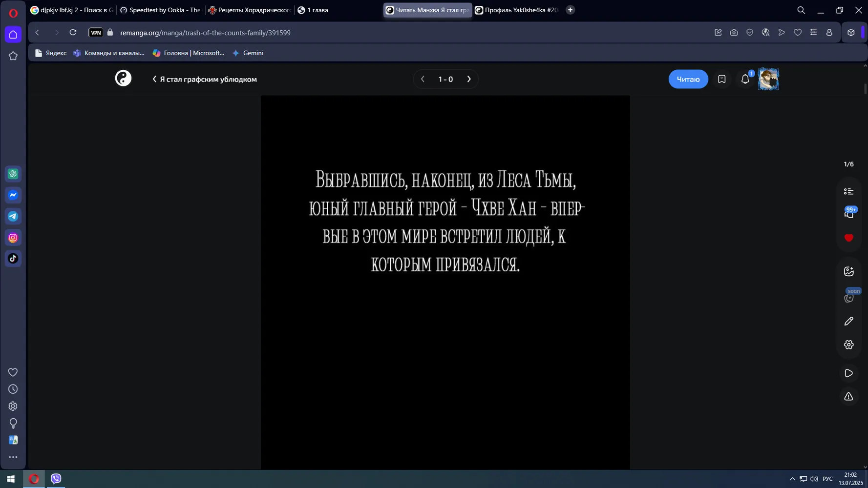Click the Remanga yin-yang logo
This screenshot has width=868, height=488.
pos(123,78)
